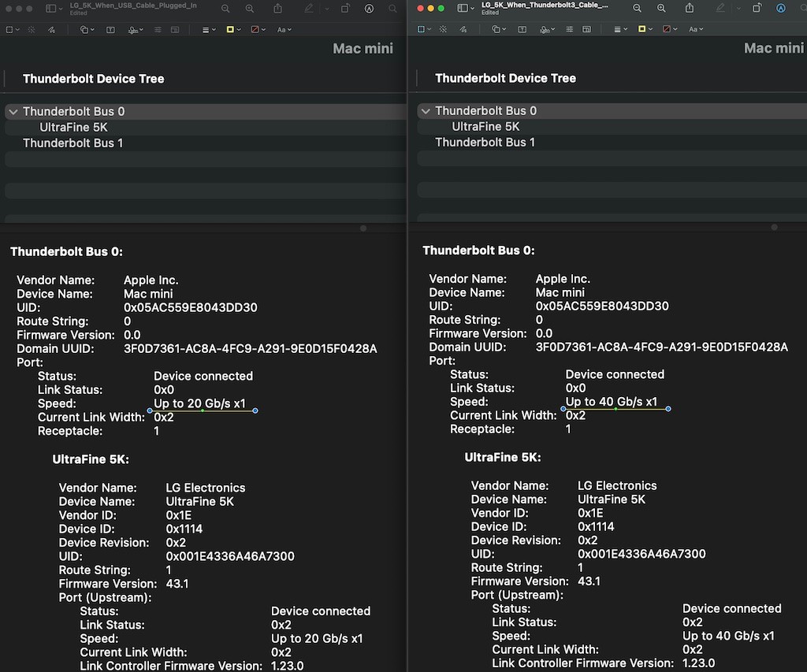Open Shapes menu in Thunderbolt3 Cable window

pyautogui.click(x=499, y=29)
